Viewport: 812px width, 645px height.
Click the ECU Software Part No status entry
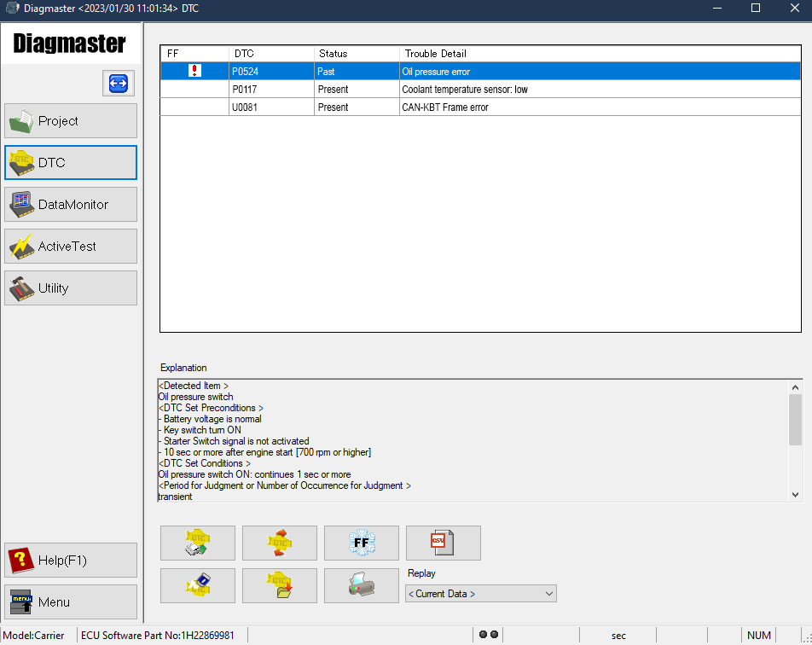click(x=158, y=635)
